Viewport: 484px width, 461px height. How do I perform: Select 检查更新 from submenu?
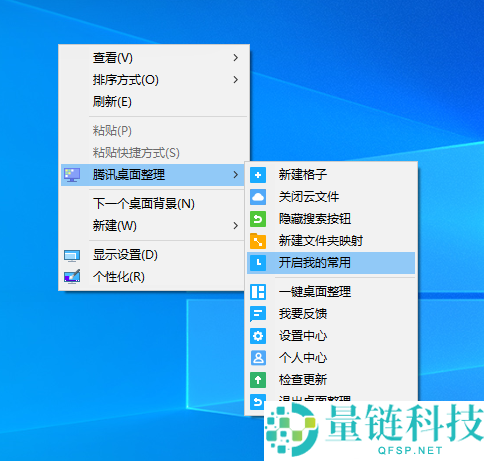(331, 380)
